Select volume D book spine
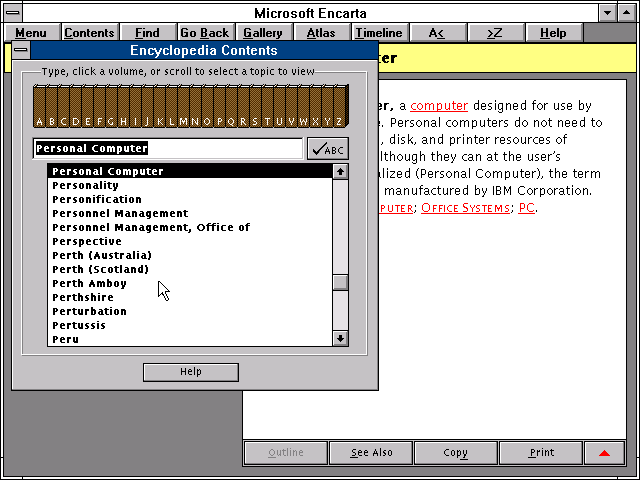This screenshot has height=480, width=640. 76,107
